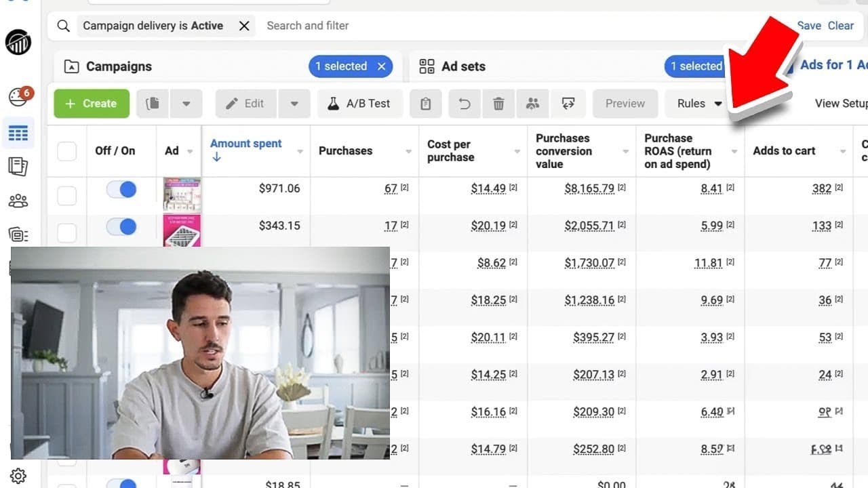Click the $14.49 cost per purchase value

[x=489, y=188]
